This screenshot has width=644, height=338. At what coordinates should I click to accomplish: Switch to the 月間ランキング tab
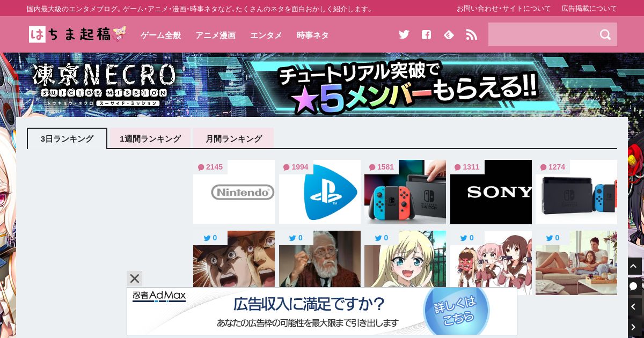pyautogui.click(x=233, y=138)
